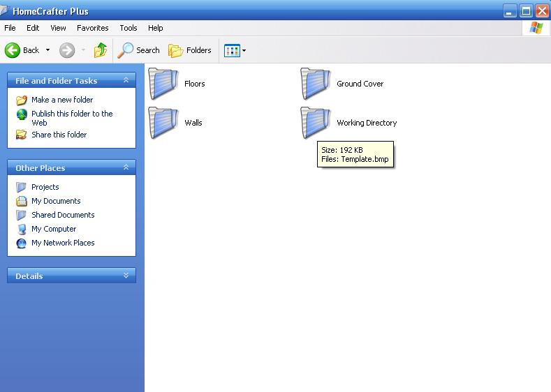Minimize the HomeCrafter Plus window
Screen dimensions: 551x392
pos(509,11)
